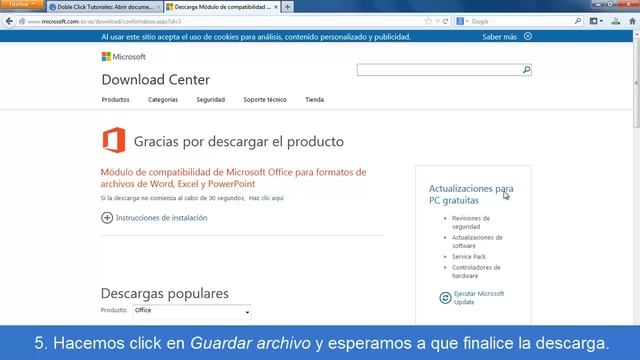Screen dimensions: 640x360
Task: Click the Revisiones de seguridad text
Action: pyautogui.click(x=471, y=222)
